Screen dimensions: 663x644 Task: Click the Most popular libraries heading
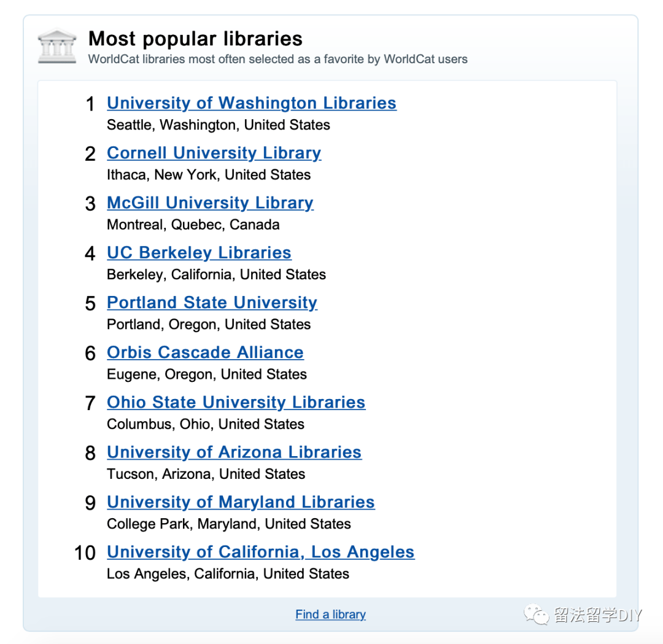[x=195, y=39]
